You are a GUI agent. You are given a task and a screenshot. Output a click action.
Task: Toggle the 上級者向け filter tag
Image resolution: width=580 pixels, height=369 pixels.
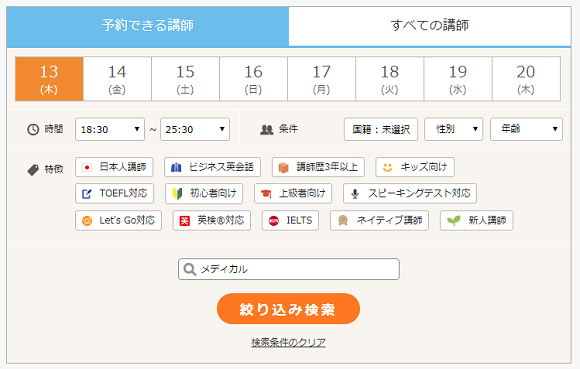(293, 193)
